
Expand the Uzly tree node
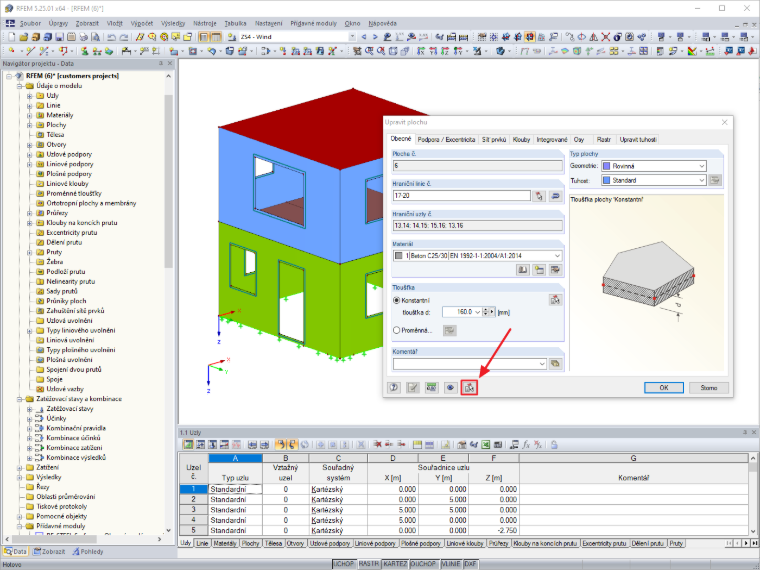[30, 96]
